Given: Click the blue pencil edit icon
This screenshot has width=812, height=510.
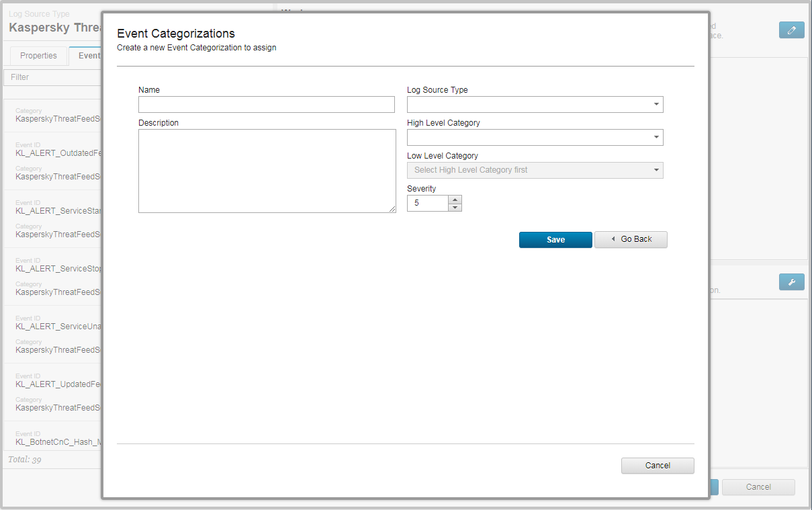Looking at the screenshot, I should [791, 30].
